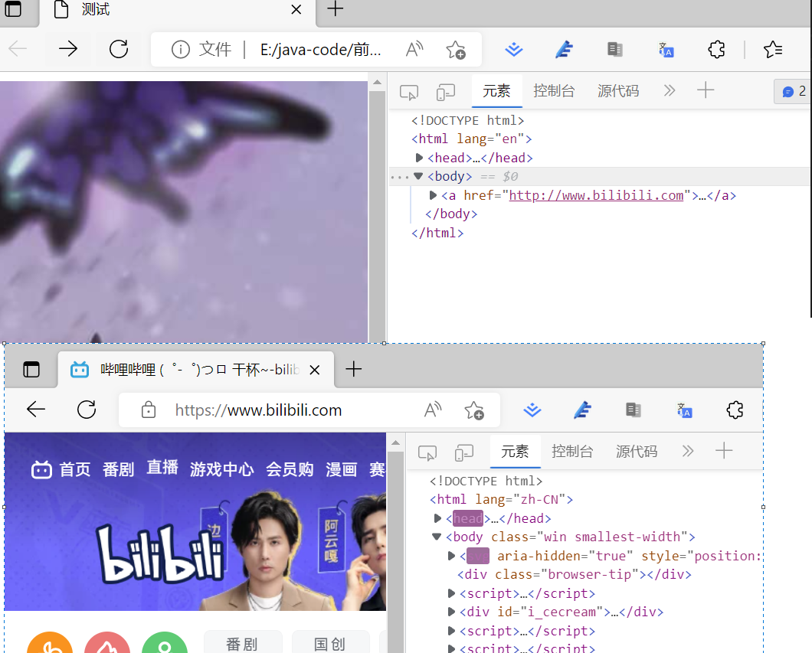This screenshot has width=812, height=653.
Task: Open Extensions puzzle icon in top toolbar
Action: coord(717,50)
